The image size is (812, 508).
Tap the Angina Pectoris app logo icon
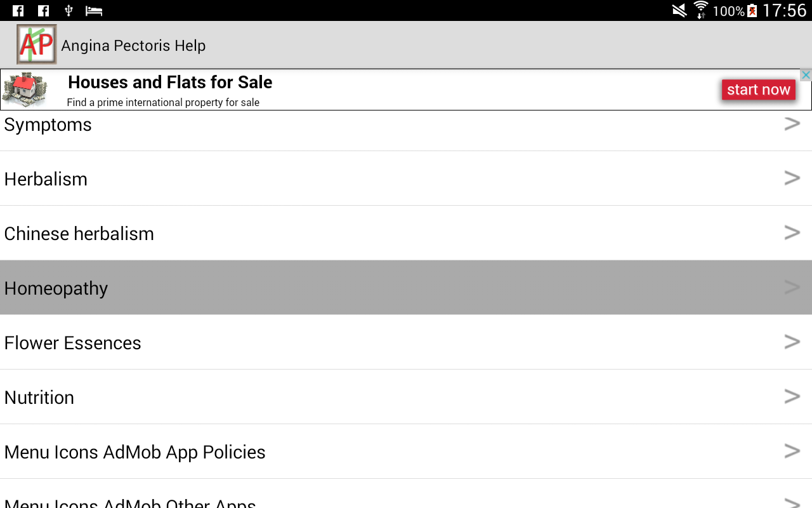37,44
